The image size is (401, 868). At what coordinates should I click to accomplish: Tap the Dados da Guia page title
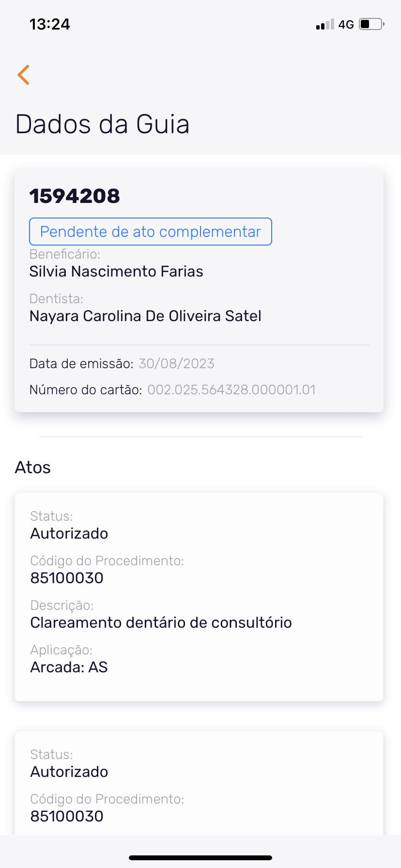(102, 124)
